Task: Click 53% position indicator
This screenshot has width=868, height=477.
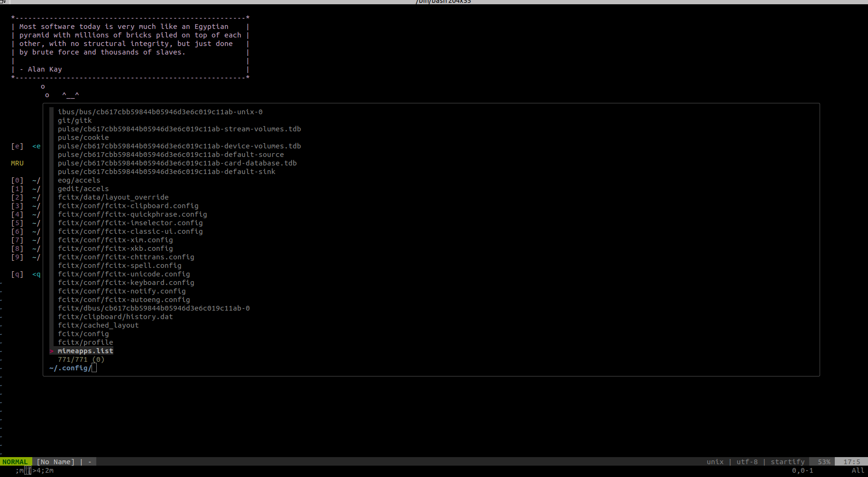Action: point(824,462)
